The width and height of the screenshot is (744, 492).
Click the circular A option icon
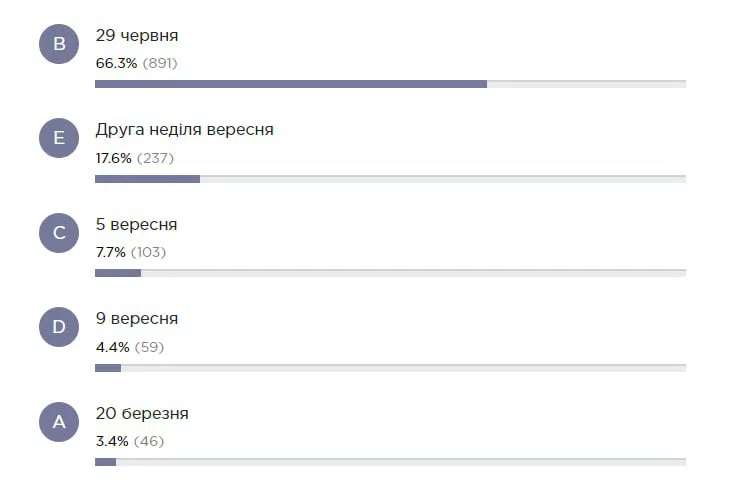tap(59, 422)
